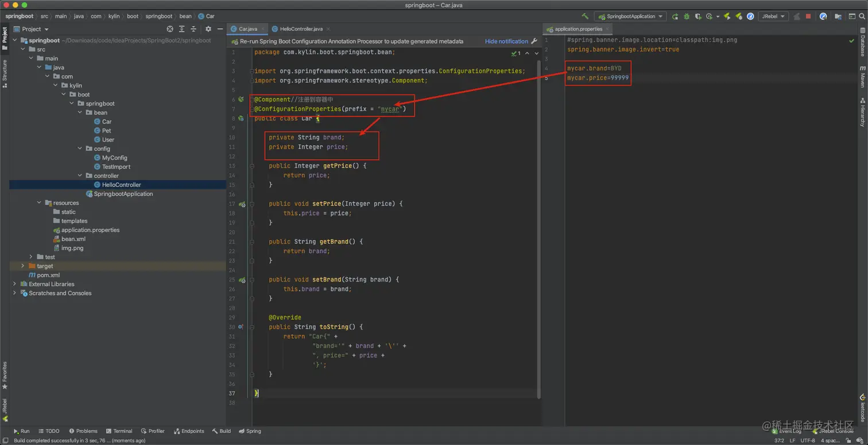Click the LF line separator selector
Screen dimensions: 868x445
click(792, 441)
